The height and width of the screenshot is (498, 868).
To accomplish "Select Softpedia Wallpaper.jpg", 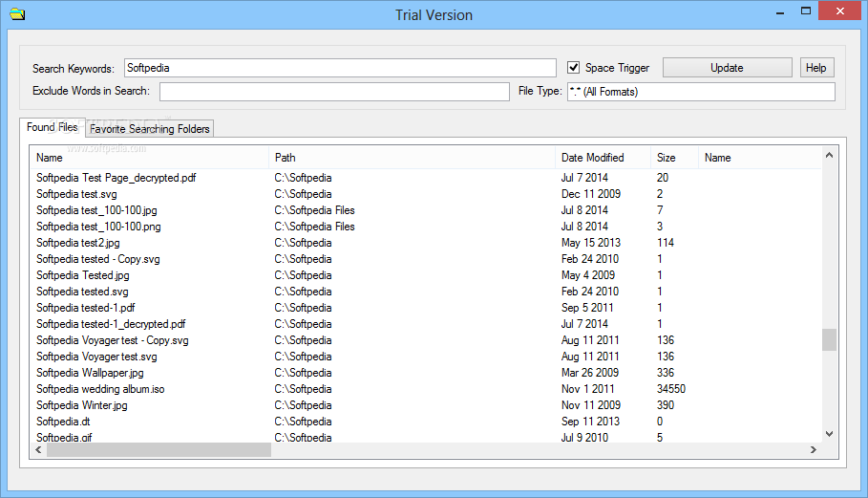I will click(90, 372).
